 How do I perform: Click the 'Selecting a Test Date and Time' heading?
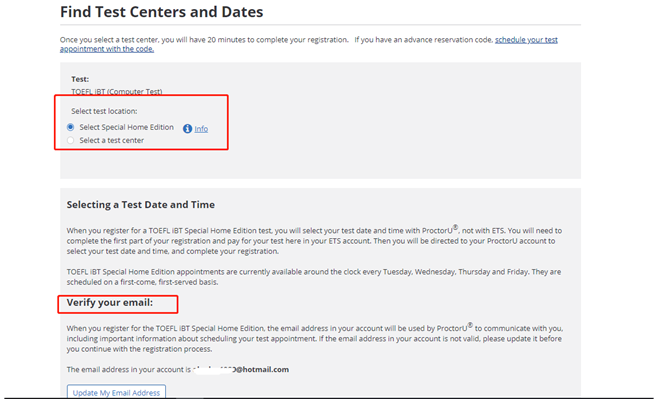click(141, 205)
